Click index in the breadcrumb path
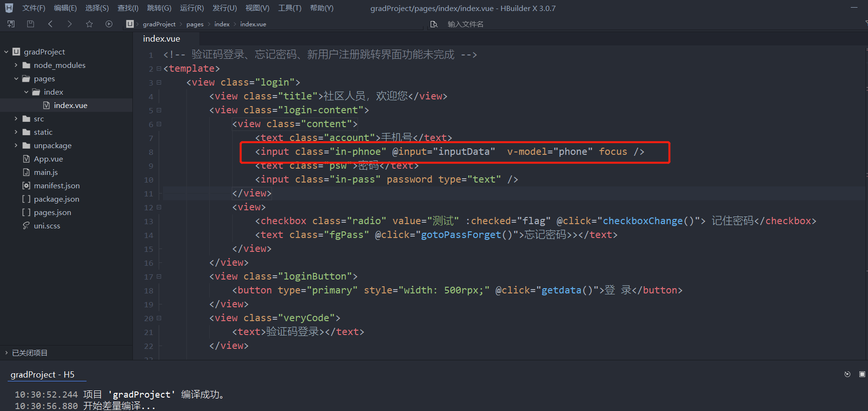The width and height of the screenshot is (868, 411). 222,24
